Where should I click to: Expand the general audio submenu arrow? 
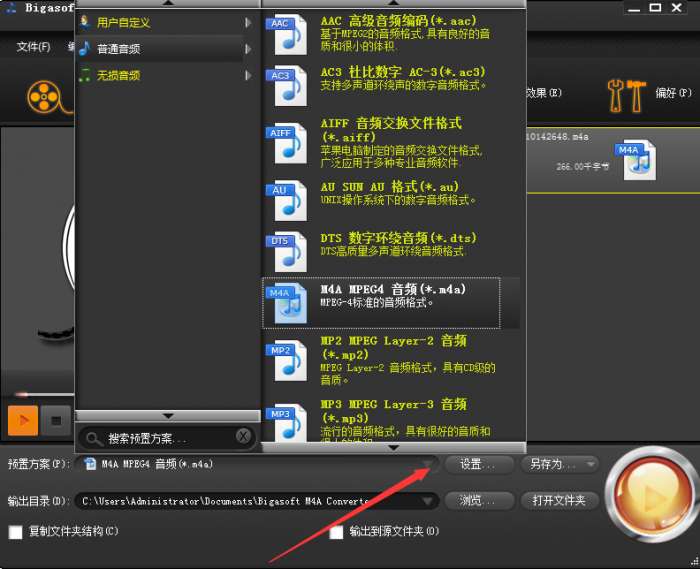[248, 49]
